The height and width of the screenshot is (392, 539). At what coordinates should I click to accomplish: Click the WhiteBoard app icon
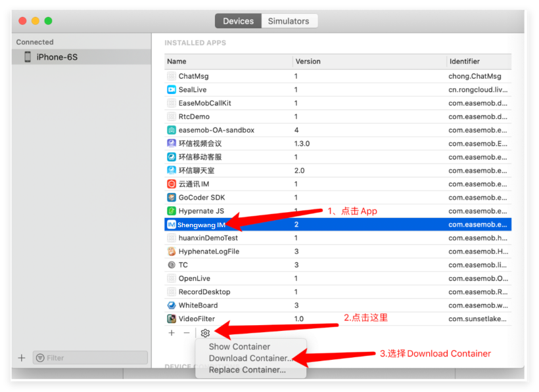coord(171,305)
